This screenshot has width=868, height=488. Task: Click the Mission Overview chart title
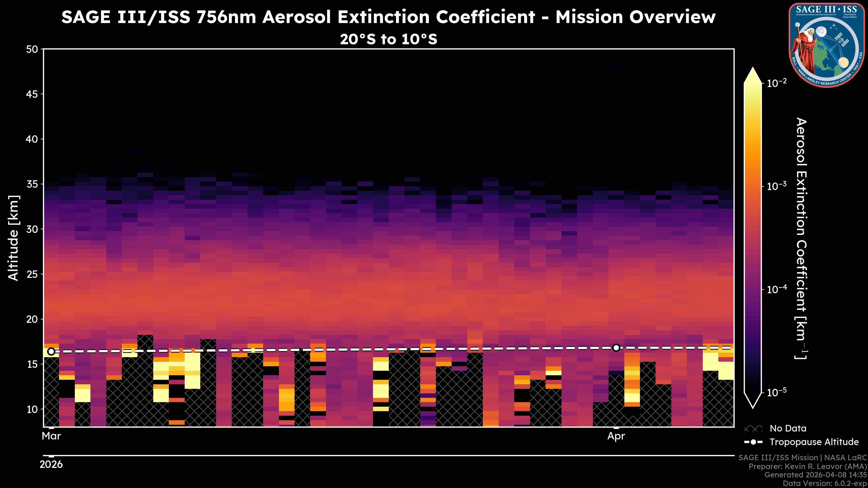[x=389, y=17]
